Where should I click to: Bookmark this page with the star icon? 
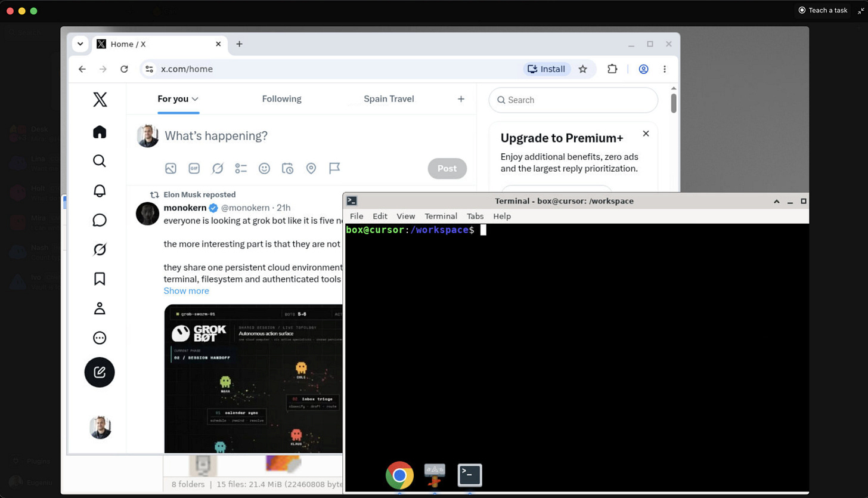(x=583, y=69)
